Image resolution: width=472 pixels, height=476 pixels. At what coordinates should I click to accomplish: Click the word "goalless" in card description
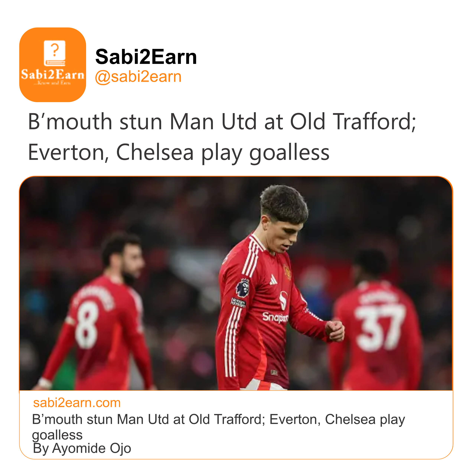(x=57, y=435)
